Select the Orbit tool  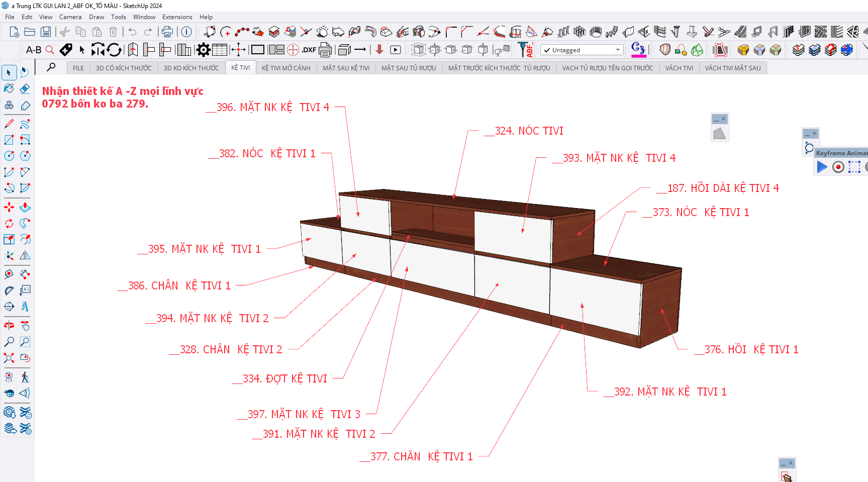9,326
